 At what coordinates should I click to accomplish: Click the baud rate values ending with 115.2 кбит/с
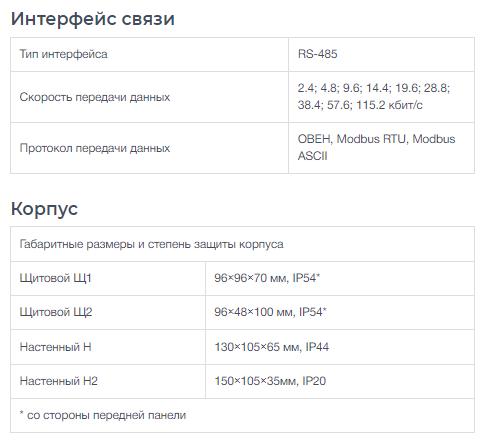point(374,97)
